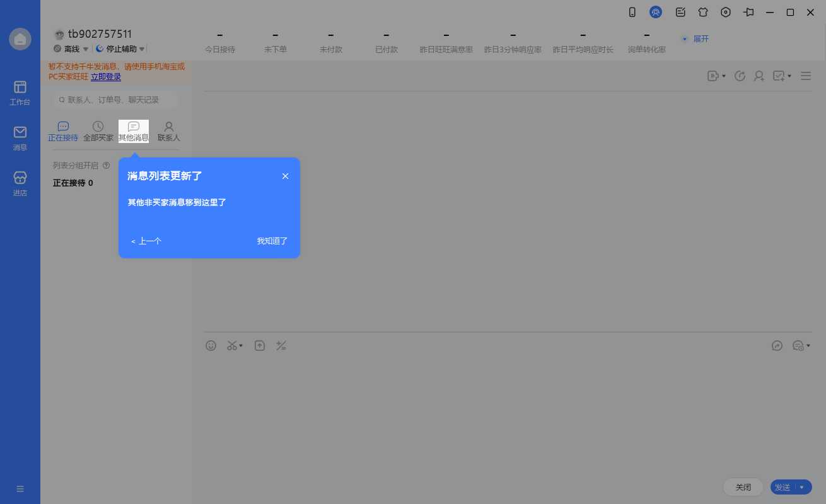This screenshot has height=504, width=826.
Task: Click the 昨日3分钟响应率 statistic
Action: [x=513, y=43]
